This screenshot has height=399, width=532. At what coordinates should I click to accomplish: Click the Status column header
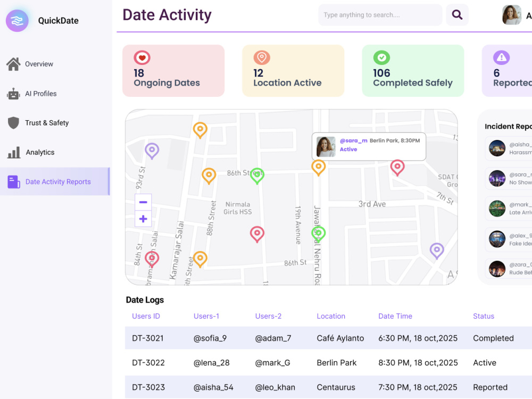(x=484, y=316)
